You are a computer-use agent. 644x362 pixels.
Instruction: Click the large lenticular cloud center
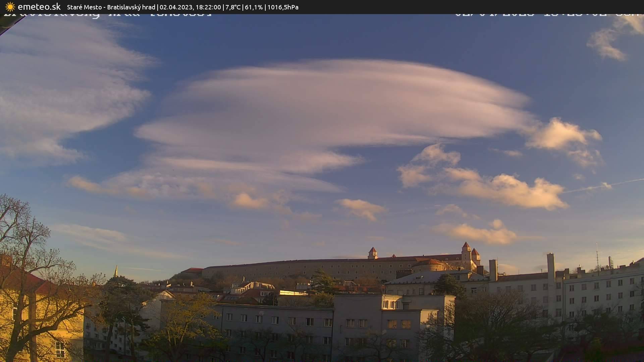click(335, 107)
